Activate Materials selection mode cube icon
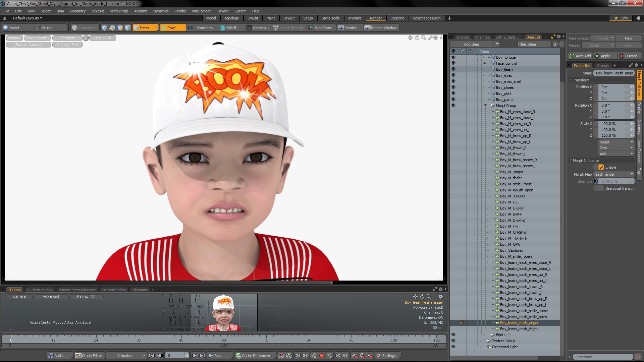644x362 pixels. coord(128,28)
